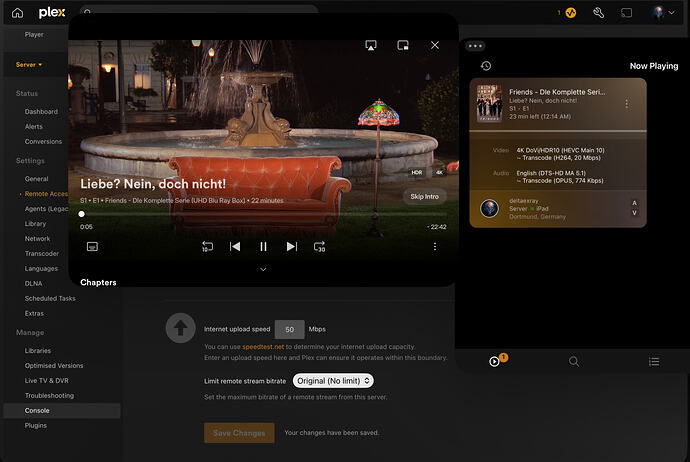Click the Friends poster thumbnail

click(x=489, y=103)
